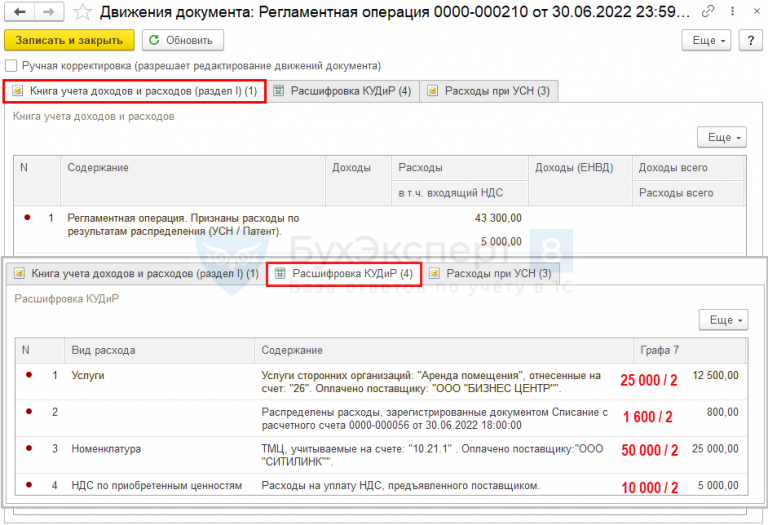768x525 pixels.
Task: Switch to Расшифровка КУДиР tab in upper panel
Action: click(342, 91)
